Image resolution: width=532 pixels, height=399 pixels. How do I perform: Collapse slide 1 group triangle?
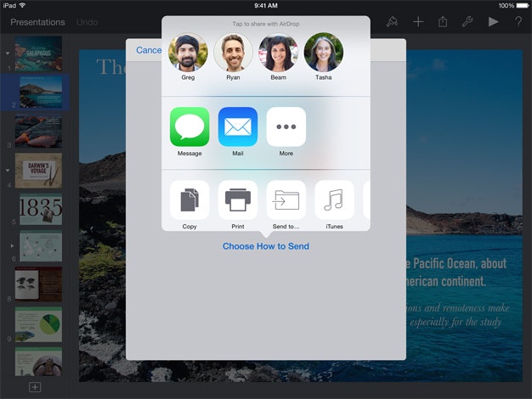8,53
